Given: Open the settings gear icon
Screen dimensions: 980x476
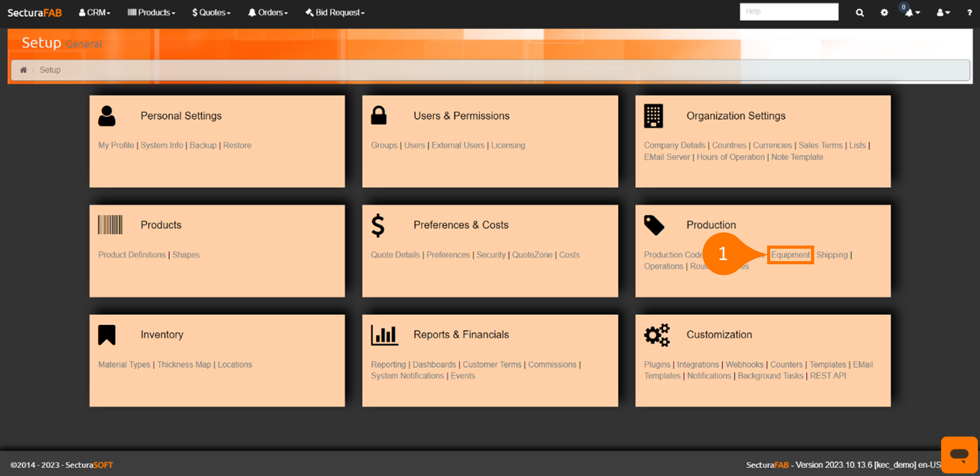Looking at the screenshot, I should click(884, 13).
